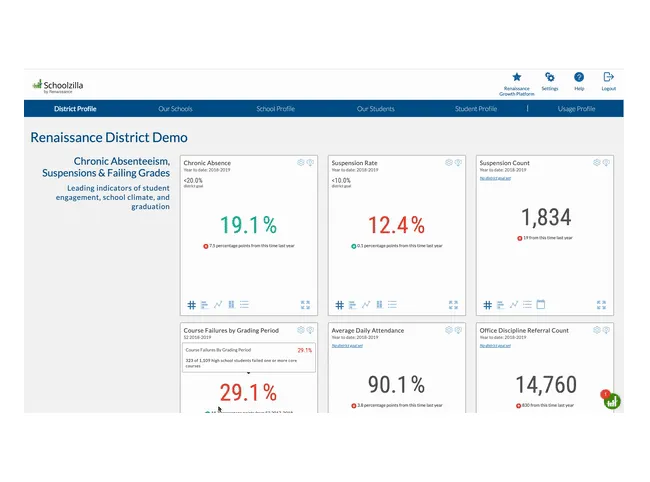Image resolution: width=650 pixels, height=482 pixels.
Task: Open Help question mark icon
Action: tap(579, 77)
